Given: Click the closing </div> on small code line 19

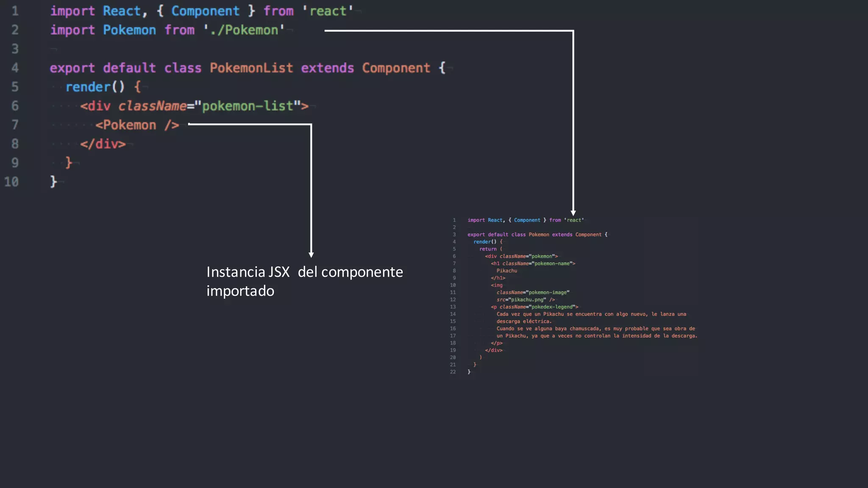Looking at the screenshot, I should [x=494, y=350].
